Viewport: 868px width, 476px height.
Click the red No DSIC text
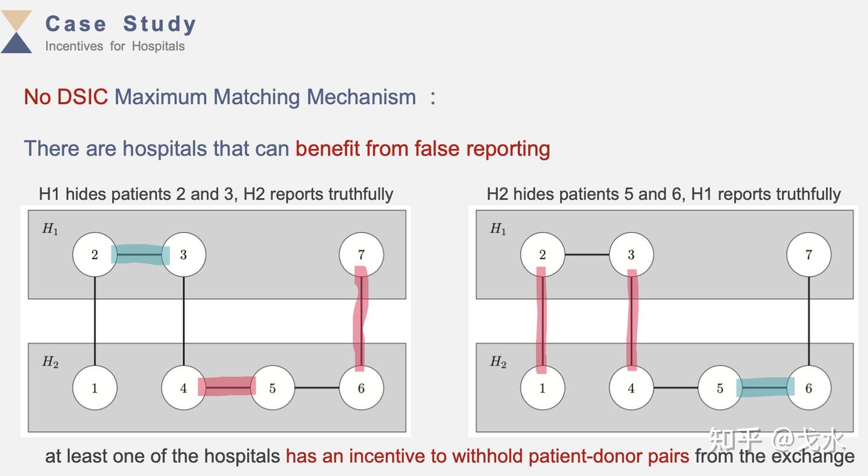coord(66,96)
